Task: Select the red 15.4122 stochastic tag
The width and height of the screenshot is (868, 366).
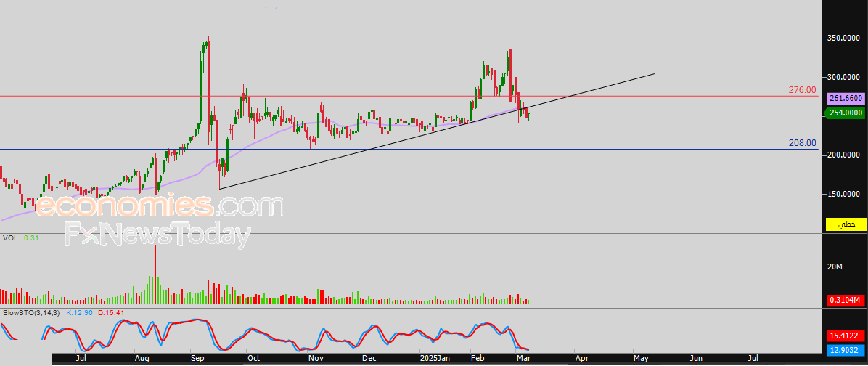Action: [x=845, y=335]
